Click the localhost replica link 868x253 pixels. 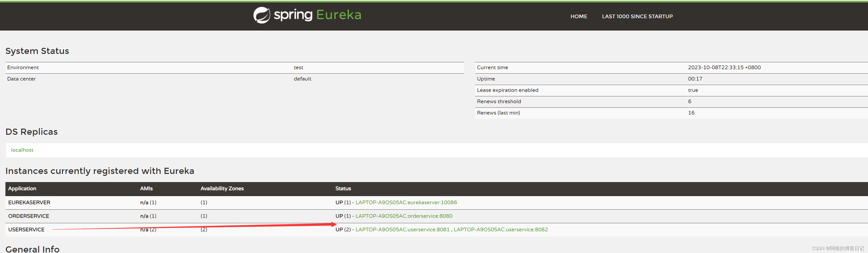pos(22,150)
